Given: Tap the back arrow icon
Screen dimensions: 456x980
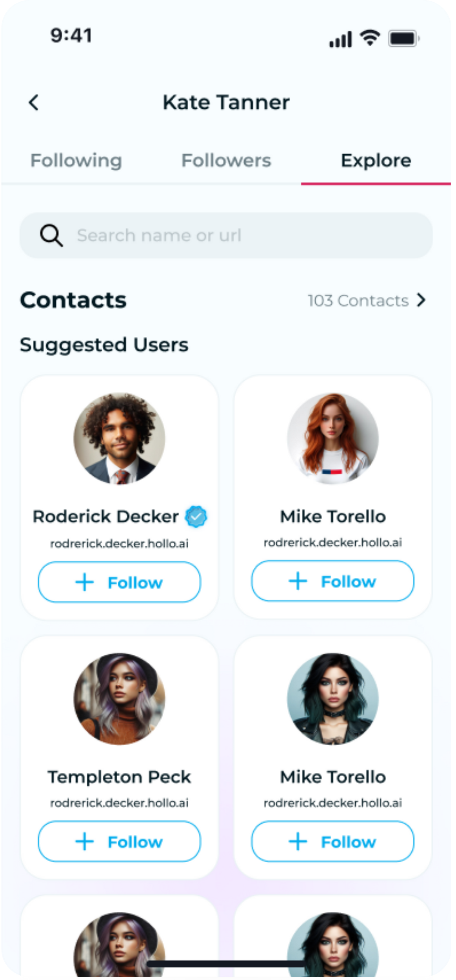Looking at the screenshot, I should [34, 103].
